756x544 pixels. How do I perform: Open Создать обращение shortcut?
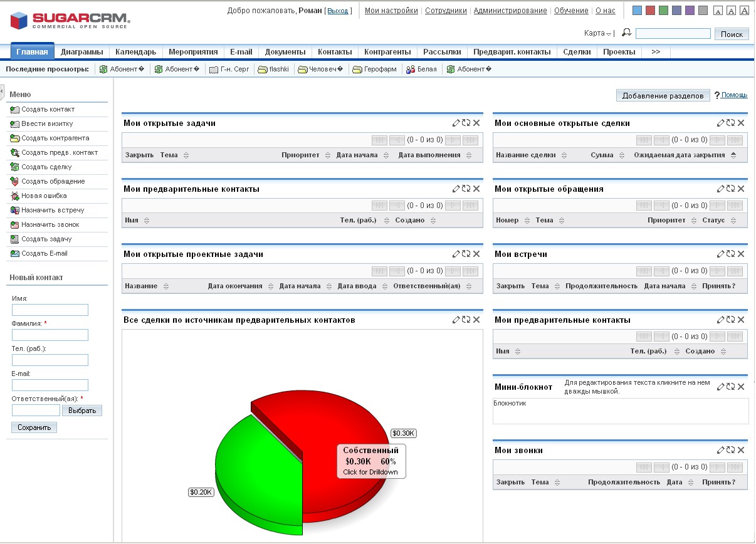[x=53, y=181]
